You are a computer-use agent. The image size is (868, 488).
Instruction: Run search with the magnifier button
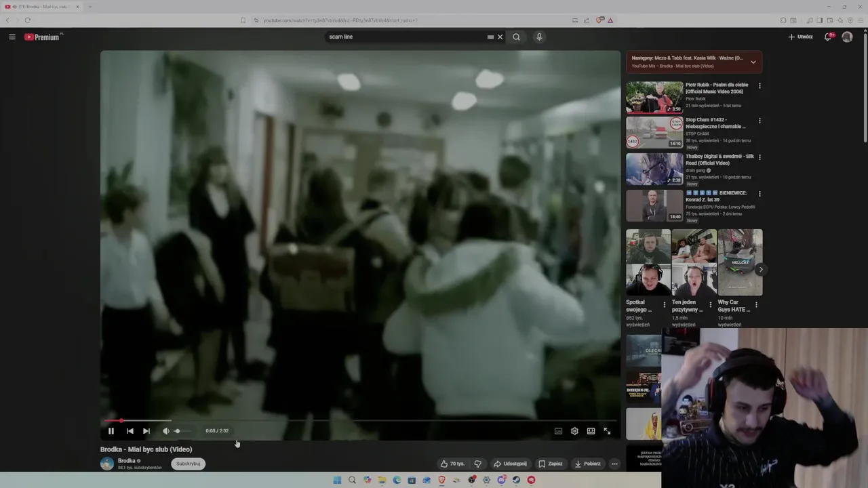[x=517, y=37]
